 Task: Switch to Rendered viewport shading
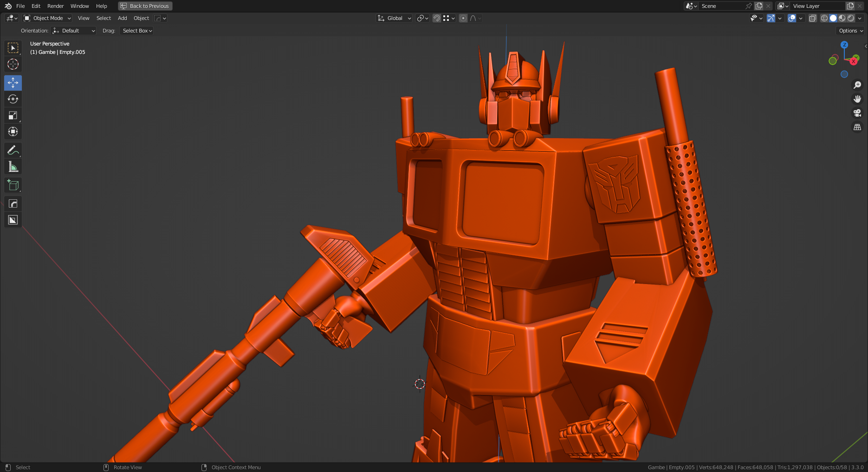click(x=851, y=18)
